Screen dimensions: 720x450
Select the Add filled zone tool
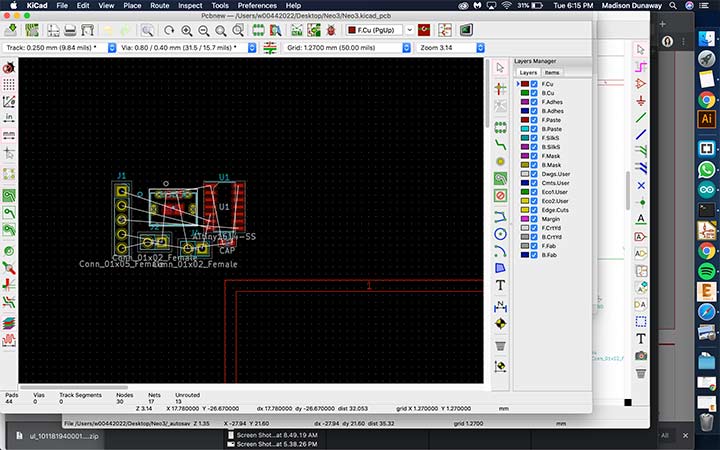[501, 179]
